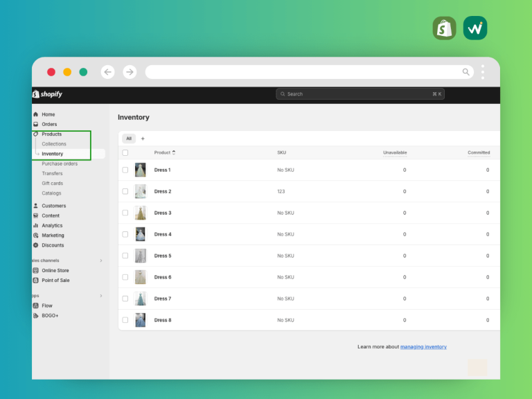
Task: Add a new view with plus button
Action: coord(143,139)
